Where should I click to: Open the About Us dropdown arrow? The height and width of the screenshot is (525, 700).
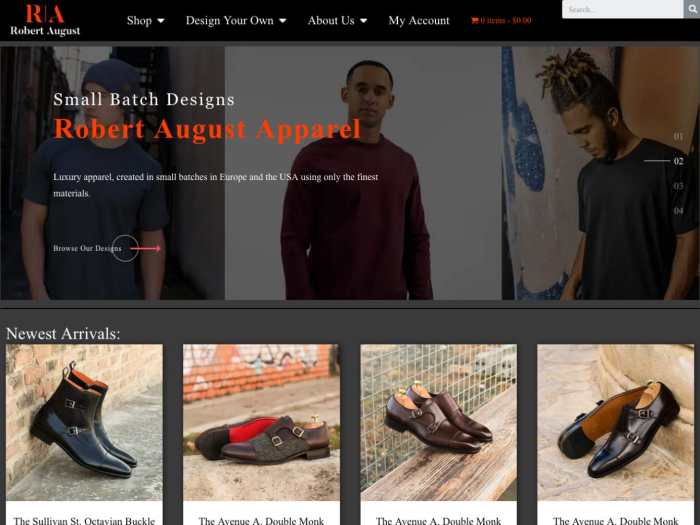pyautogui.click(x=363, y=21)
